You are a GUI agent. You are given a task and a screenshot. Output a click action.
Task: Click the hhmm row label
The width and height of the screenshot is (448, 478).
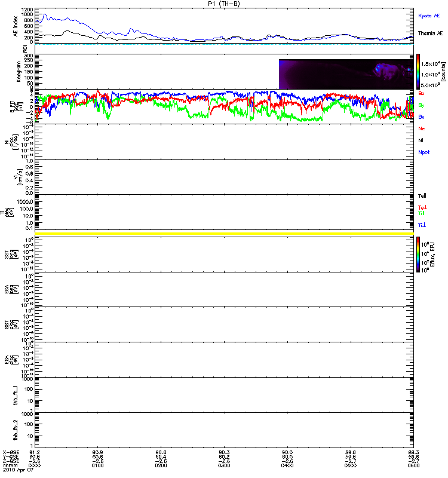10,465
